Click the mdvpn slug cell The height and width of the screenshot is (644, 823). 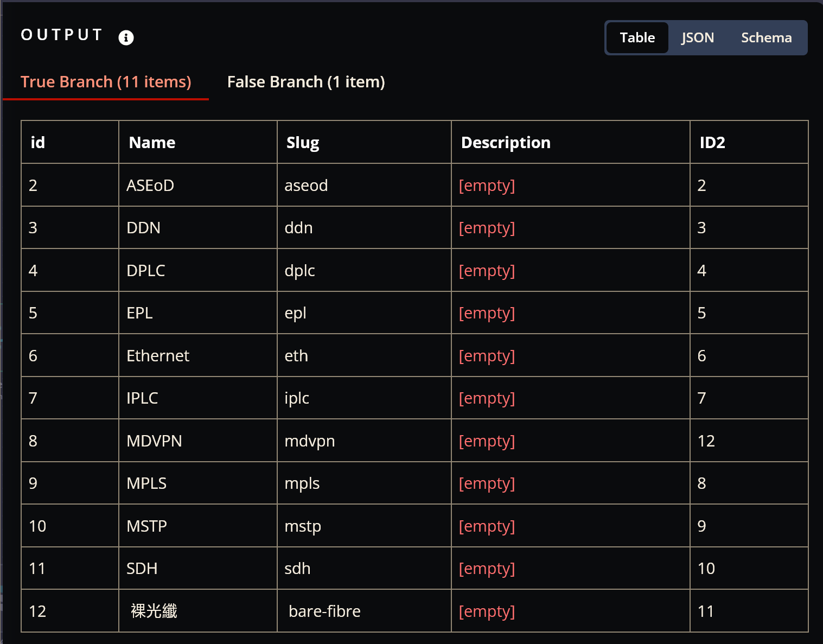click(364, 441)
